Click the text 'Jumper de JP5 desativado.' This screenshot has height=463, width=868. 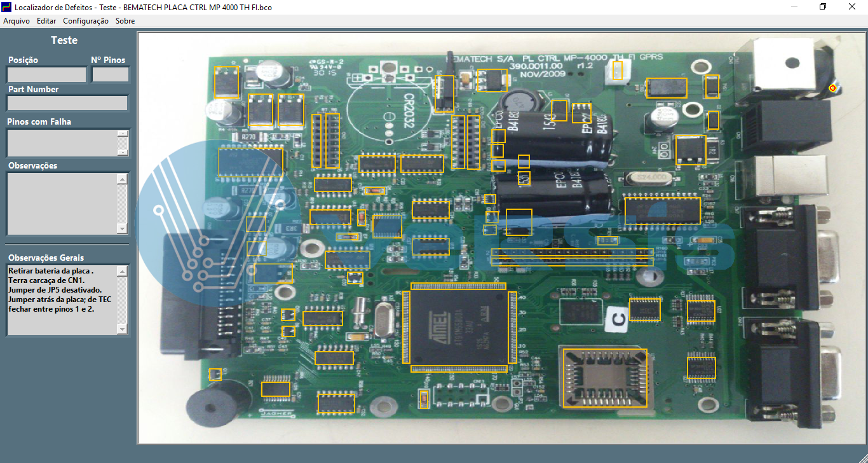(x=55, y=290)
